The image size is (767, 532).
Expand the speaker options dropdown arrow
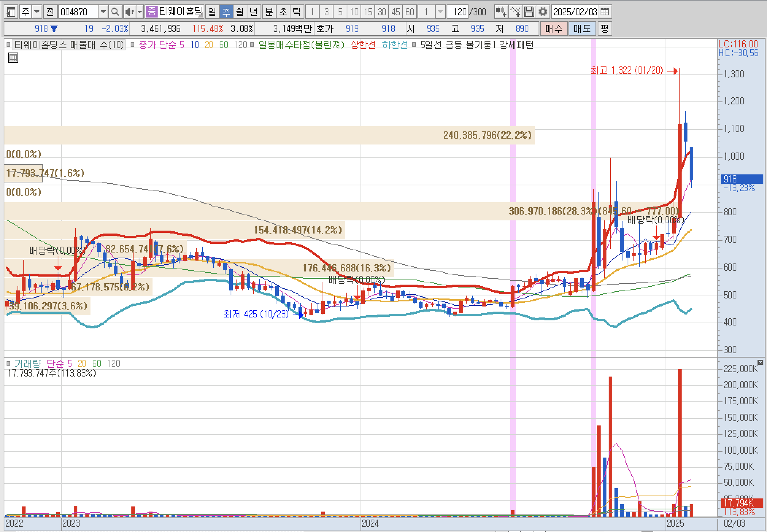pyautogui.click(x=139, y=12)
